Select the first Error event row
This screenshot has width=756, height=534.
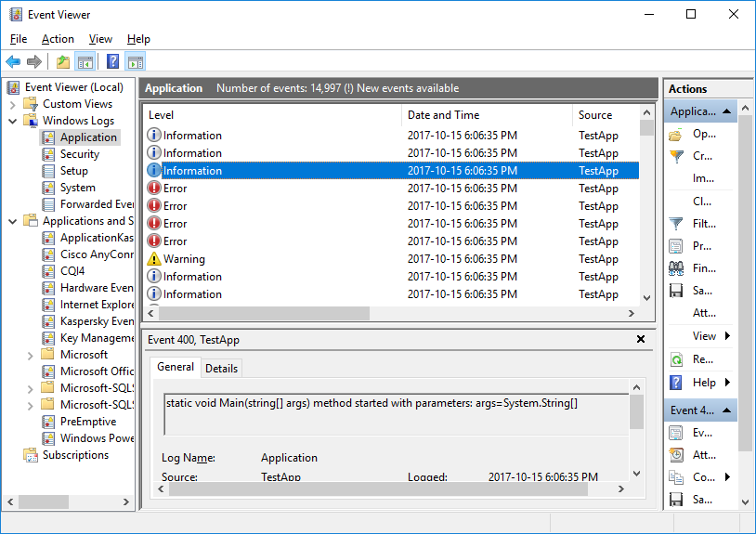coord(393,189)
